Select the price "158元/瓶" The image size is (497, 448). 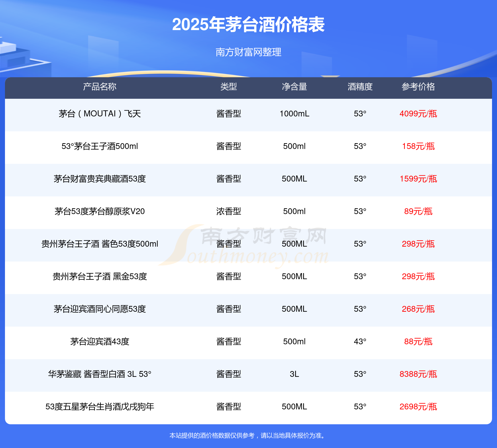(418, 146)
